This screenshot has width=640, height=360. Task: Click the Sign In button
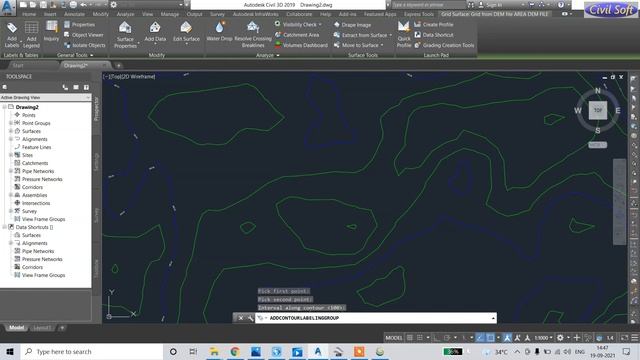click(490, 5)
